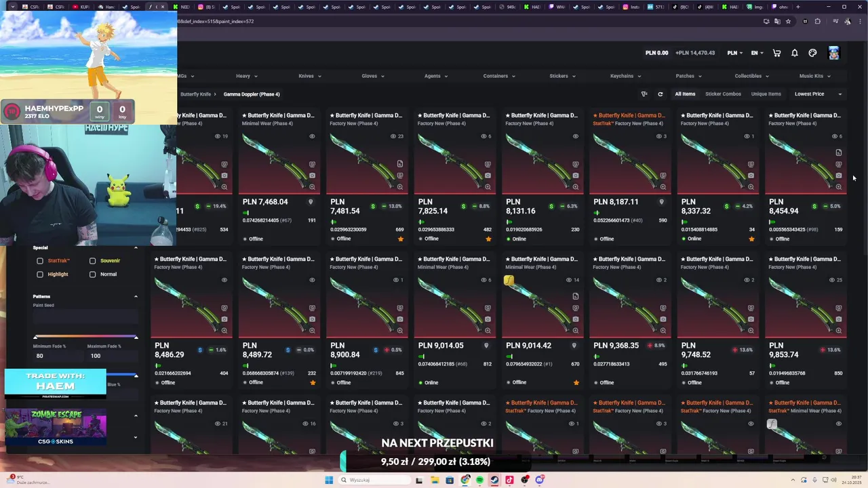Image resolution: width=868 pixels, height=488 pixels.
Task: Click the Paint Seed input field
Action: tap(85, 317)
